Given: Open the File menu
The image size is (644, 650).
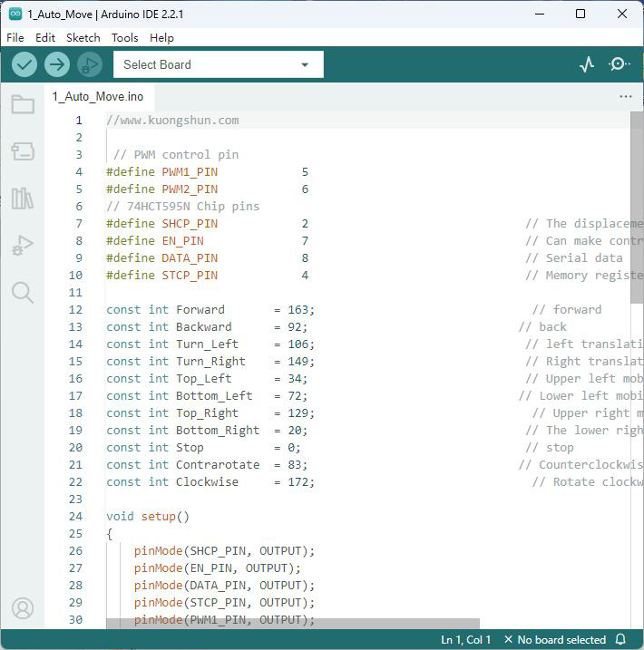Looking at the screenshot, I should pyautogui.click(x=15, y=38).
